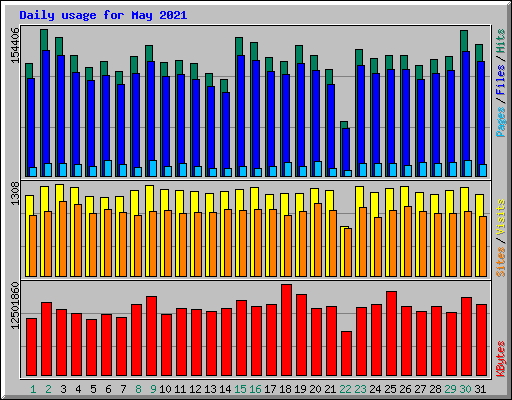
Task: Select the green Hits bar top for day 30
Action: (464, 40)
